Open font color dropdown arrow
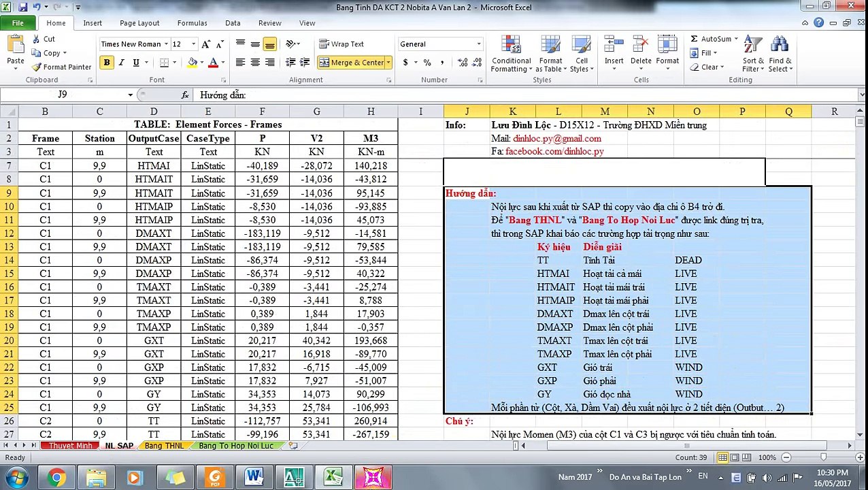This screenshot has height=490, width=868. pos(224,63)
